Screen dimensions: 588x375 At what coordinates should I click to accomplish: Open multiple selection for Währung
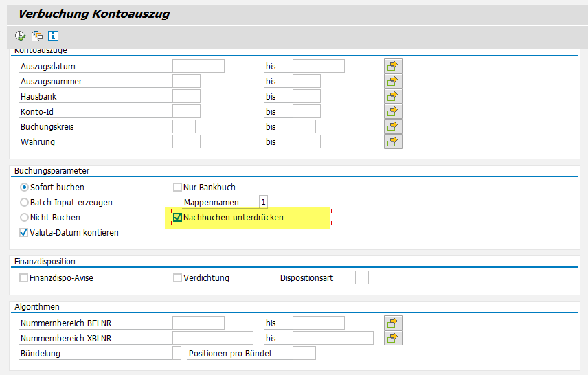click(x=393, y=141)
